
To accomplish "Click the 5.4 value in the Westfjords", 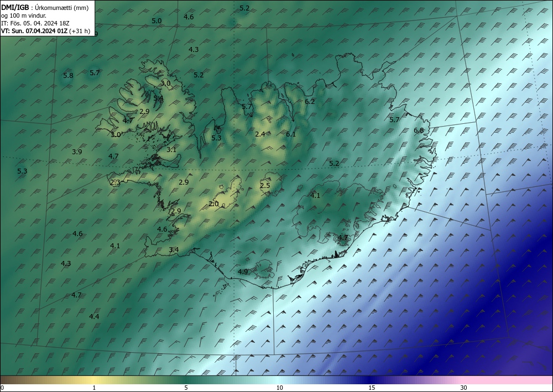I will (158, 98).
